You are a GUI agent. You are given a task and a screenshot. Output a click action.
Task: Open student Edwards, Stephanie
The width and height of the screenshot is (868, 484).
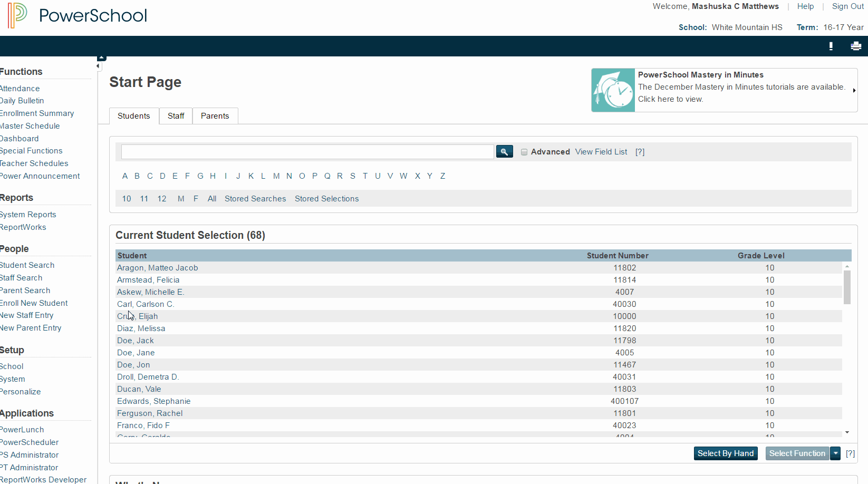point(154,401)
